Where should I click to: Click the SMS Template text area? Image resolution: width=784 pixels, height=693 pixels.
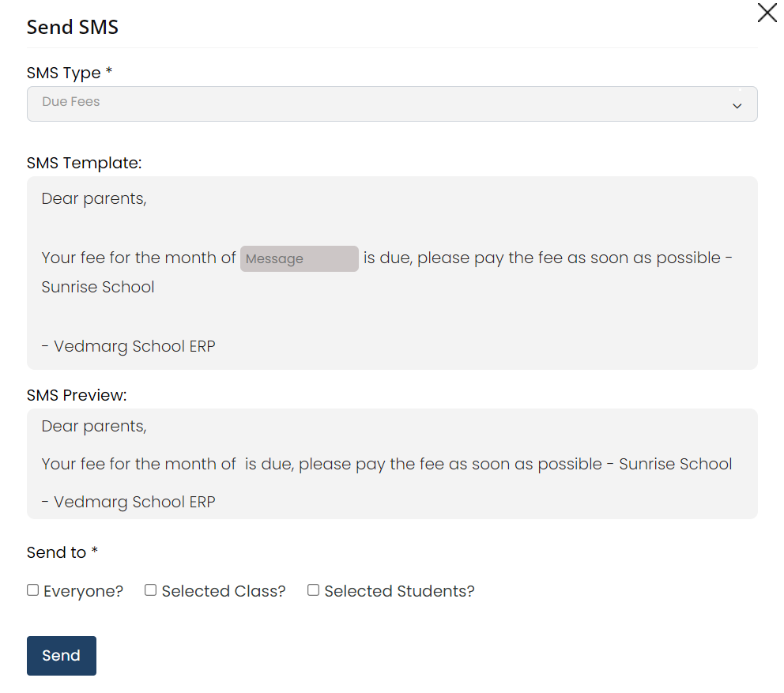pyautogui.click(x=392, y=272)
